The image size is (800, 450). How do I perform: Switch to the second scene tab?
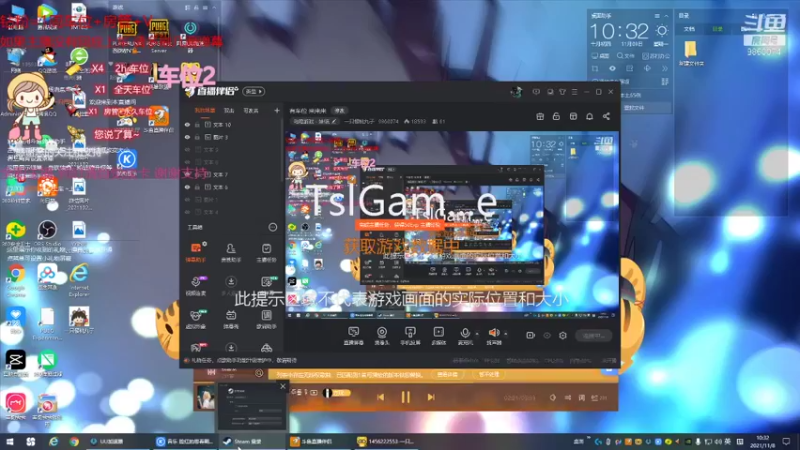229,110
